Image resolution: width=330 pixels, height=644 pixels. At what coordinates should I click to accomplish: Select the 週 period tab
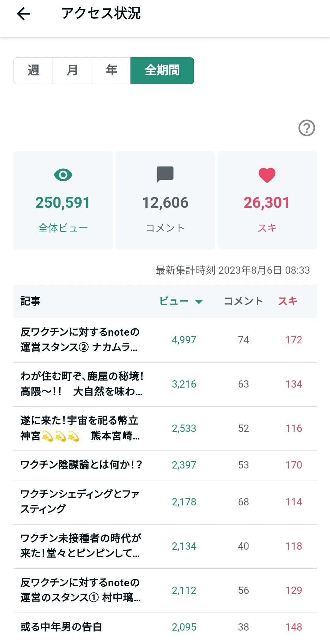tap(33, 71)
